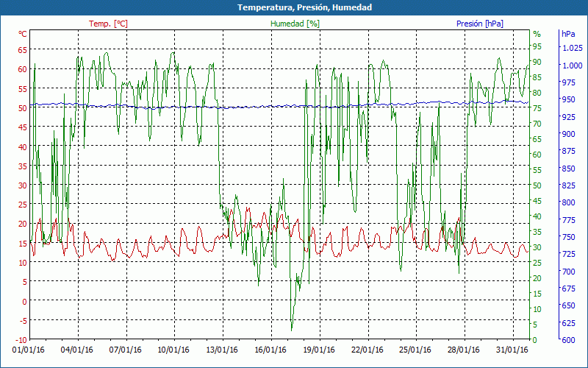Click the red °C axis unit label
Screen dimensions: 588x368
pyautogui.click(x=23, y=34)
